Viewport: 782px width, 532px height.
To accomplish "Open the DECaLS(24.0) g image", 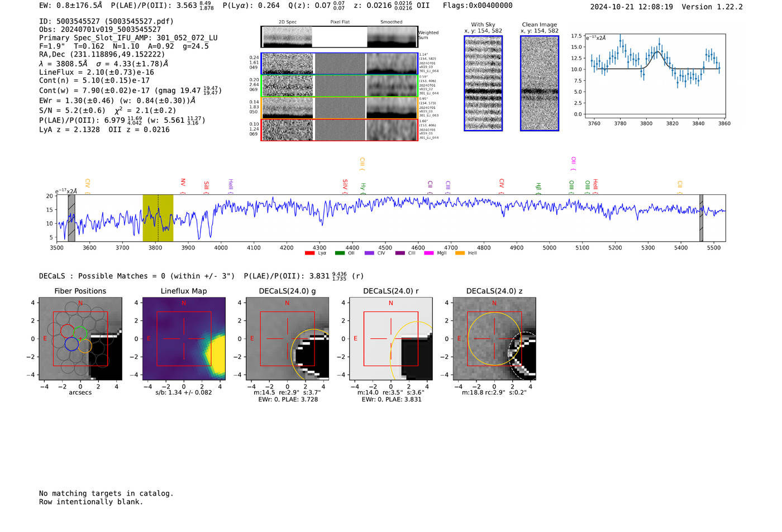I will click(287, 339).
